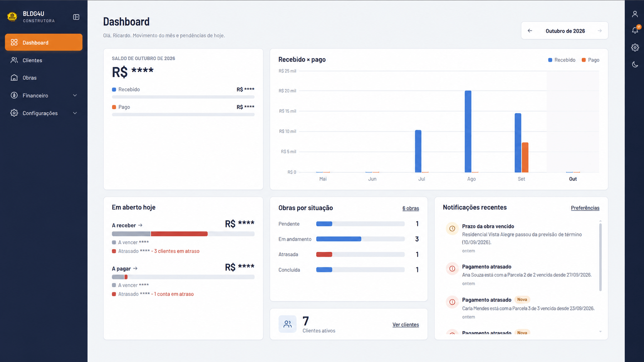Click the Atrasada red progress bar
Screen dimensions: 644x362
[324, 254]
